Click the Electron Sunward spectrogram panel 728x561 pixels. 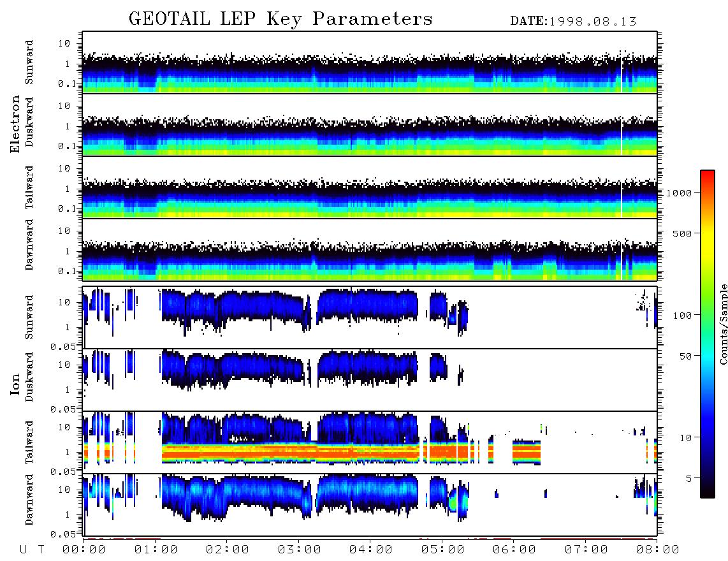click(x=370, y=62)
